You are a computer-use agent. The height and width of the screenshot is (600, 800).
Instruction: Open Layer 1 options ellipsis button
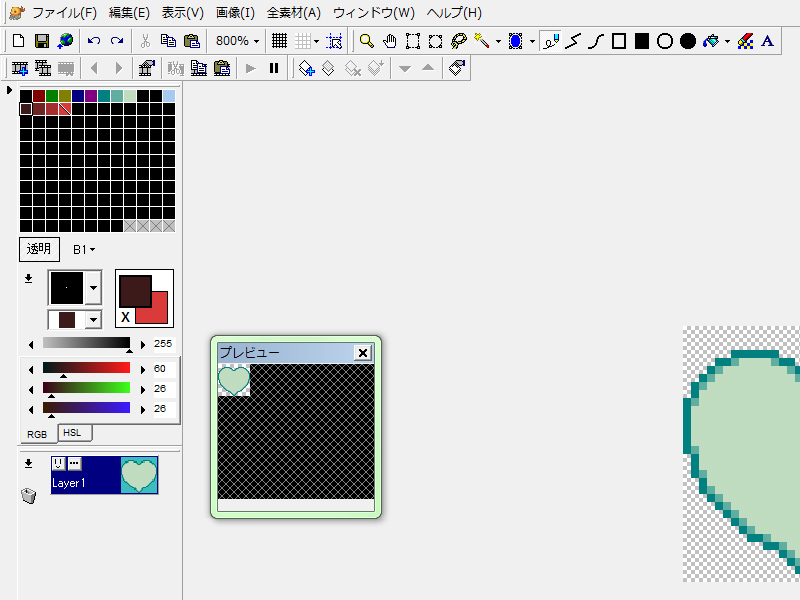tap(74, 463)
